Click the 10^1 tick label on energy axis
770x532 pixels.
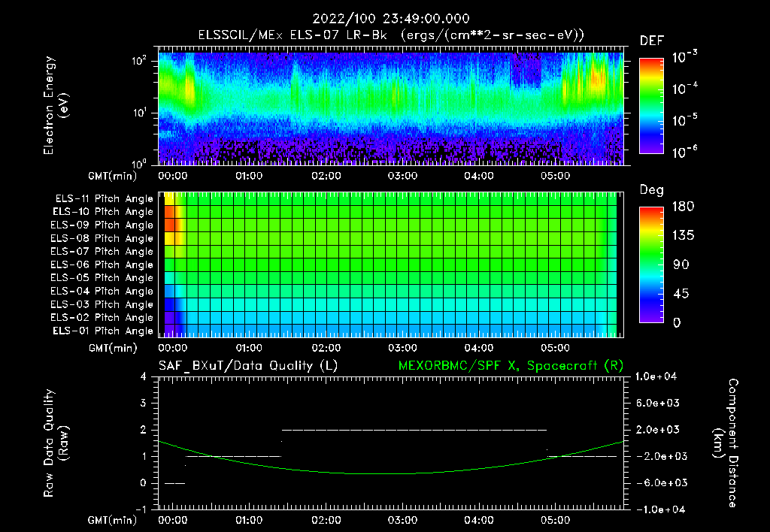click(x=139, y=113)
